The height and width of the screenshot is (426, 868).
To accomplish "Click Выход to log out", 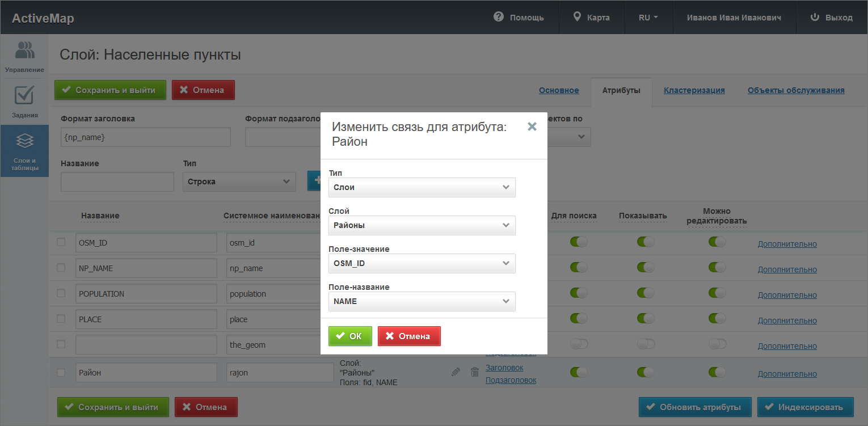I will coord(832,18).
